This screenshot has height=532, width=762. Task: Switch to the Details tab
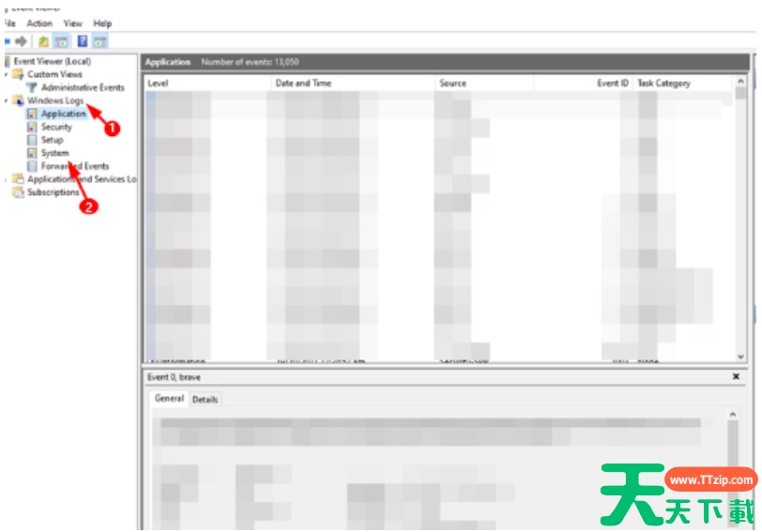tap(206, 400)
